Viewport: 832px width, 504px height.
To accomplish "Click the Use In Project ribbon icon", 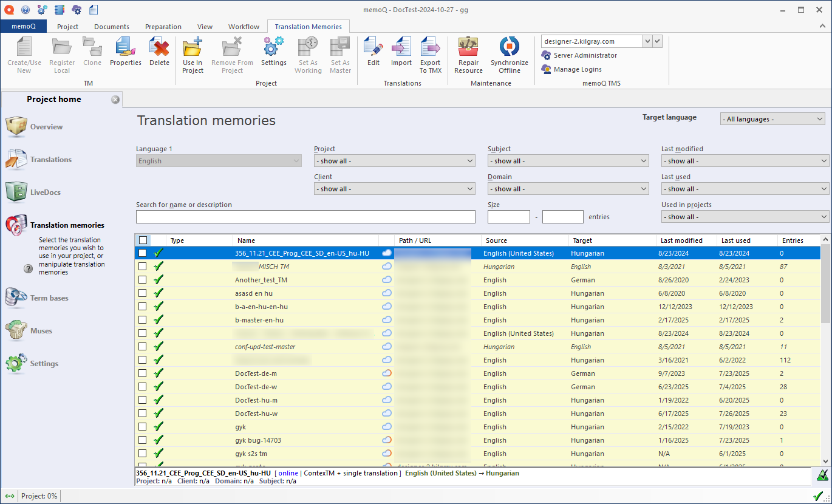I will (193, 53).
